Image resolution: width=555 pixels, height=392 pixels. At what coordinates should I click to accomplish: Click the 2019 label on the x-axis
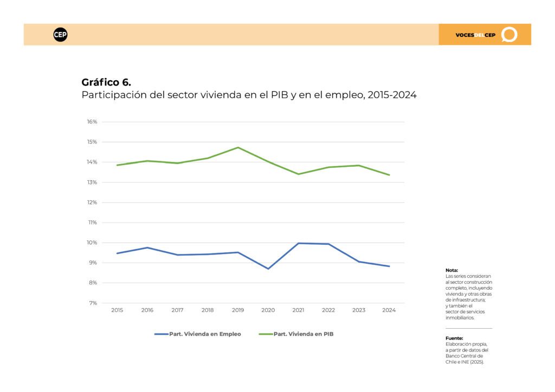tap(238, 310)
